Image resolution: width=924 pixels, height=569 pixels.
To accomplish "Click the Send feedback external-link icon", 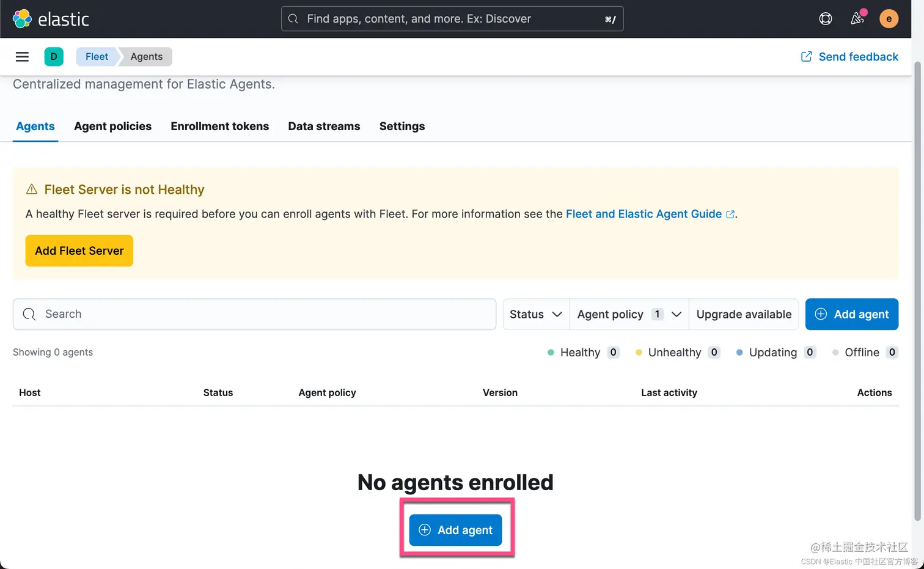I will pyautogui.click(x=807, y=57).
